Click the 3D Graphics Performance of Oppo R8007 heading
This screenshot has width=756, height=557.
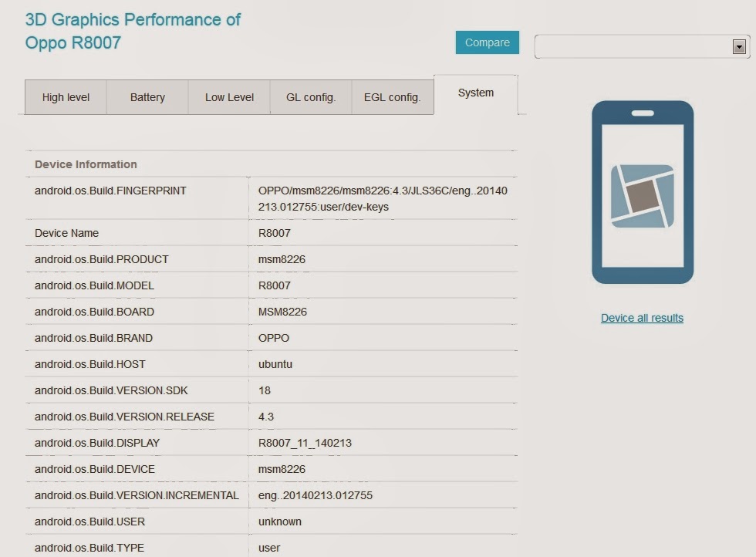(x=133, y=31)
